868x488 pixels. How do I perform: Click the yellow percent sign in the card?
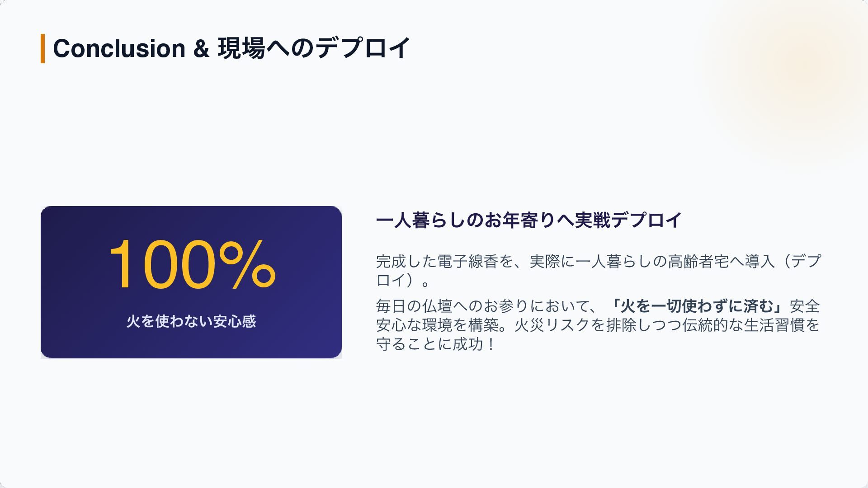(x=247, y=265)
